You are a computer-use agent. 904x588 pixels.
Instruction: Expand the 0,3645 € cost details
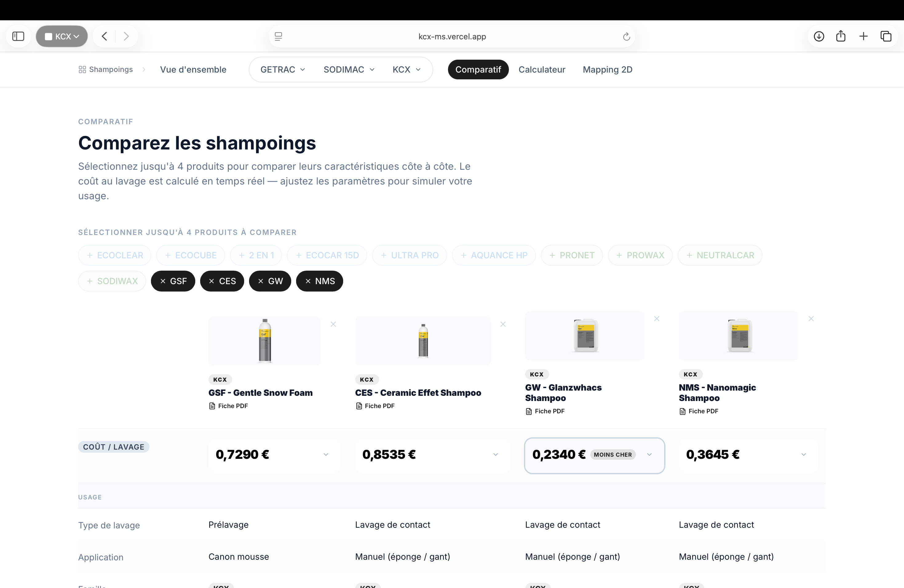[x=803, y=455]
